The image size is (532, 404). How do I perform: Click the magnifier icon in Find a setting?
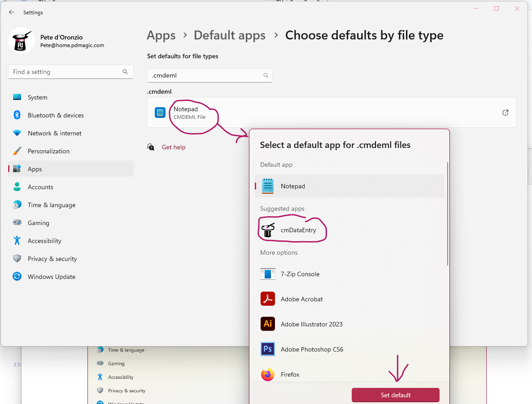[125, 72]
